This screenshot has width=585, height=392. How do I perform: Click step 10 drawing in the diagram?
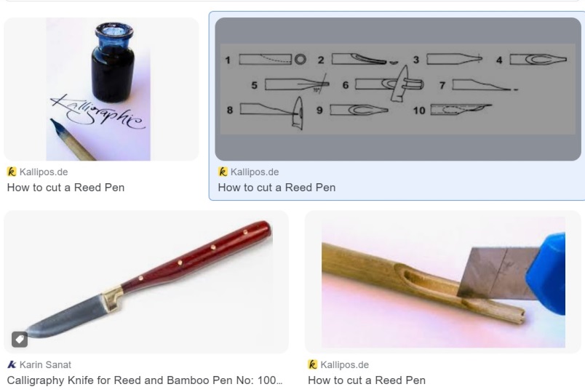461,110
